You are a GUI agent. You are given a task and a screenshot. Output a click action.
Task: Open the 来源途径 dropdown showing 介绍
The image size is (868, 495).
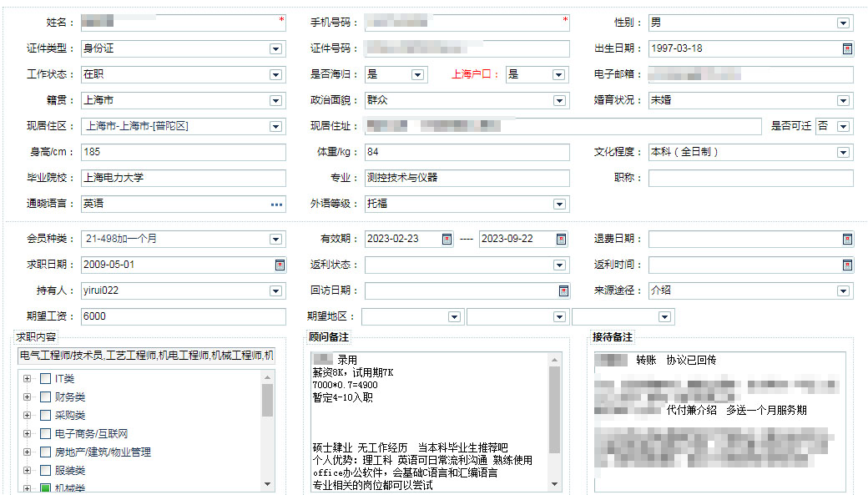point(843,290)
